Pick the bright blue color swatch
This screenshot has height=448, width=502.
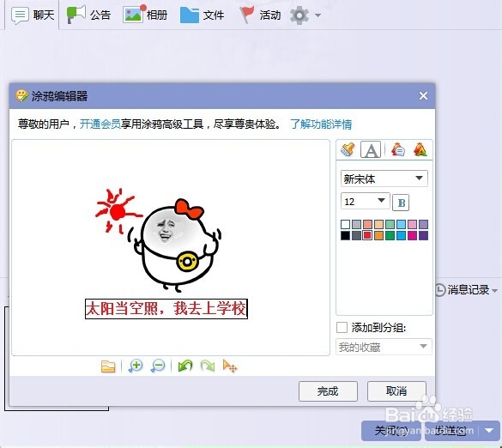coord(401,235)
